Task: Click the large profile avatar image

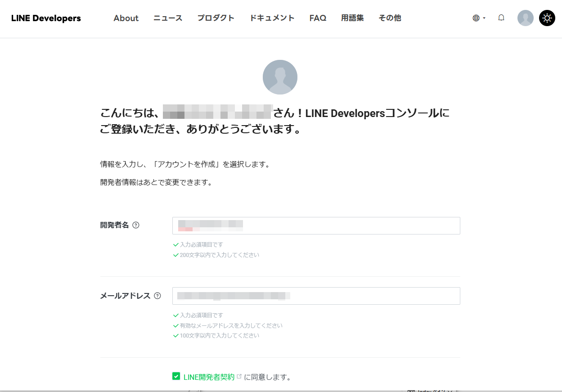Action: click(x=280, y=77)
